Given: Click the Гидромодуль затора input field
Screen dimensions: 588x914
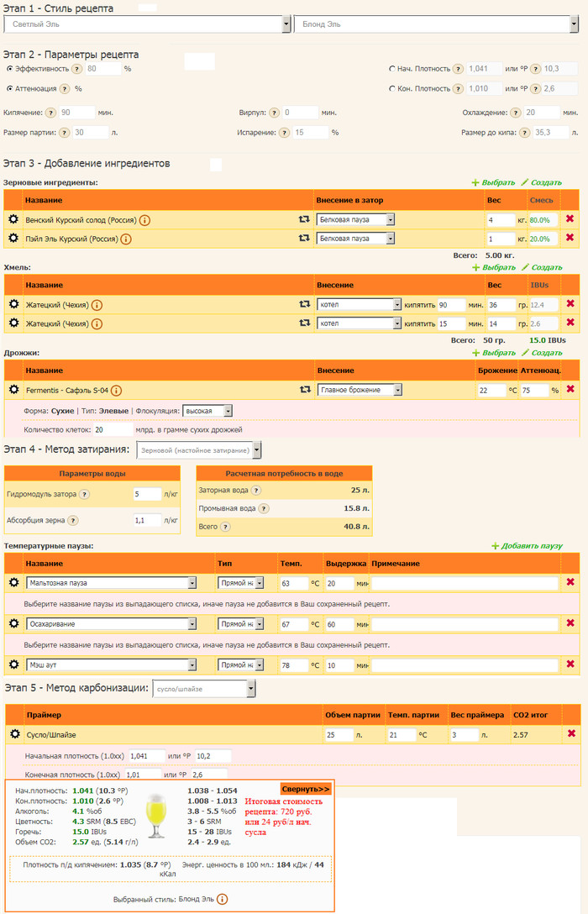Looking at the screenshot, I should [x=147, y=495].
